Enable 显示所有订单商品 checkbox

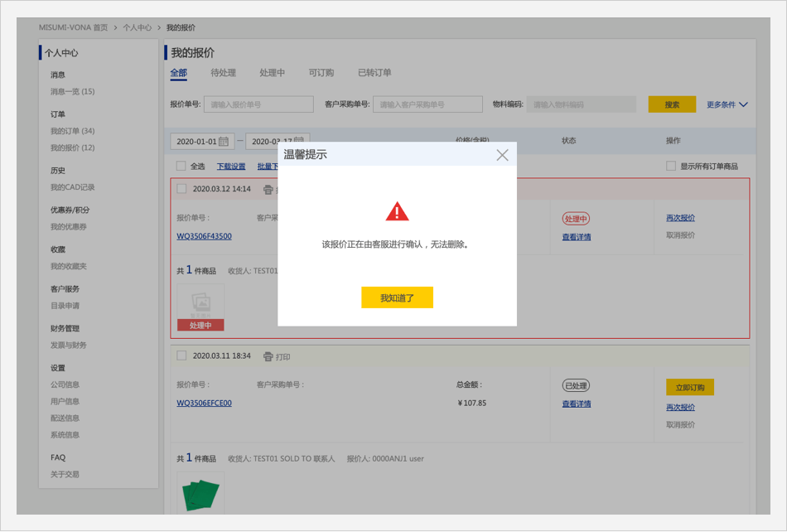pyautogui.click(x=671, y=166)
